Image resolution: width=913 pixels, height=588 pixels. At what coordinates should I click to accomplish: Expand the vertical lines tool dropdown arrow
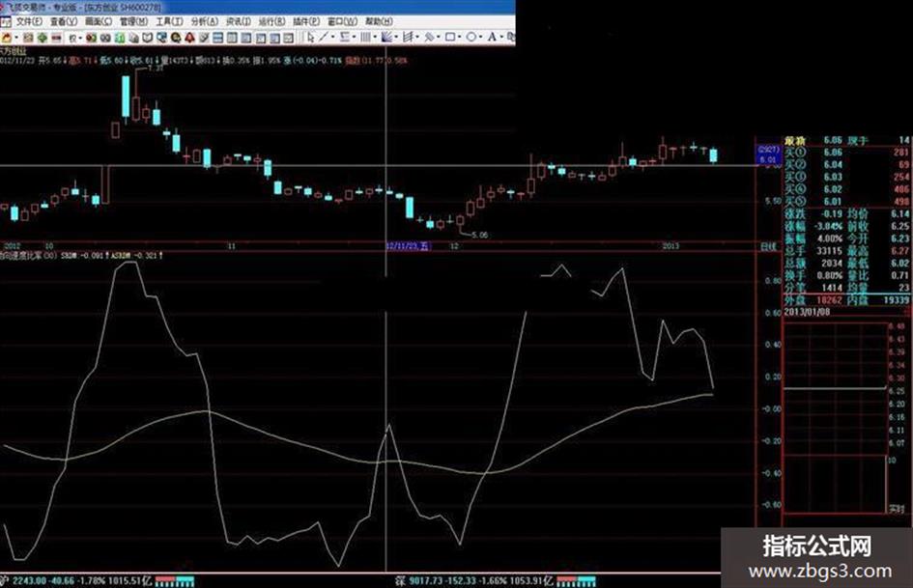(x=375, y=37)
